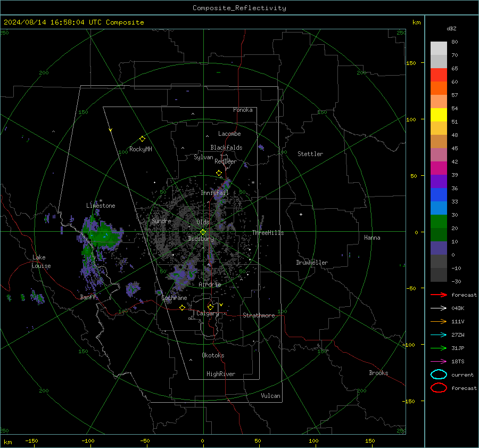
Task: Click the orange 111V arrow icon
Action: tap(439, 321)
